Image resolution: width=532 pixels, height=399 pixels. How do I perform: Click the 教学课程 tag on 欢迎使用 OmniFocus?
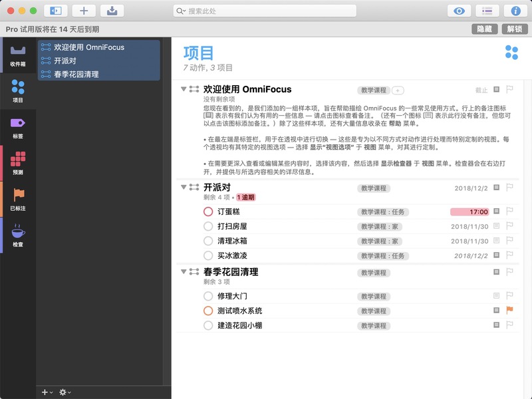tap(374, 90)
